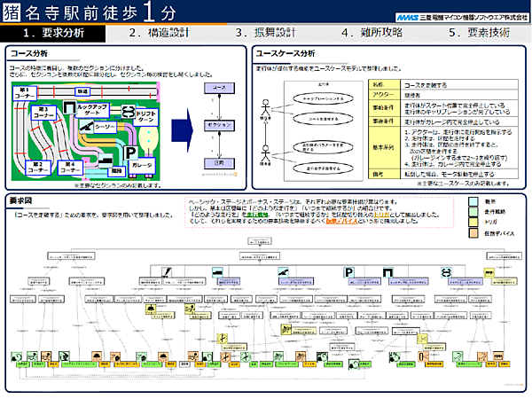This screenshot has width=532, height=399.
Task: Click the 第3コーナー label on the map
Action: tap(43, 113)
